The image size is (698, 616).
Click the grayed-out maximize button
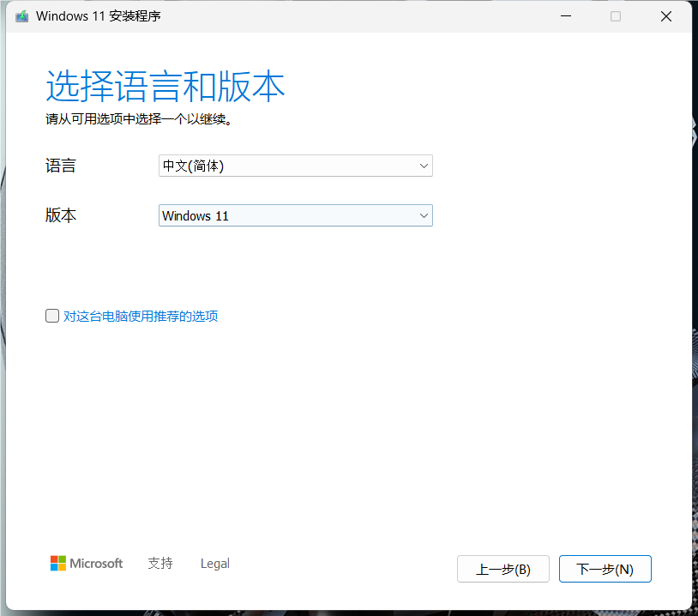coord(616,16)
